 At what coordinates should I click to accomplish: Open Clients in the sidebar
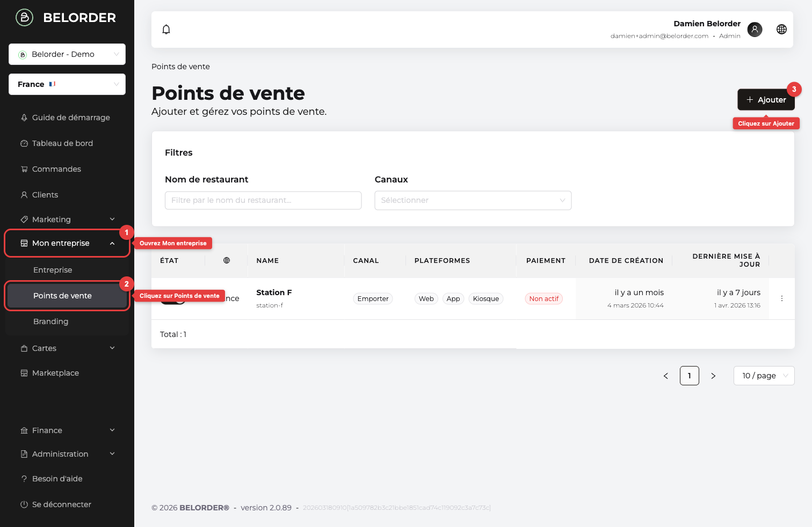tap(67, 195)
